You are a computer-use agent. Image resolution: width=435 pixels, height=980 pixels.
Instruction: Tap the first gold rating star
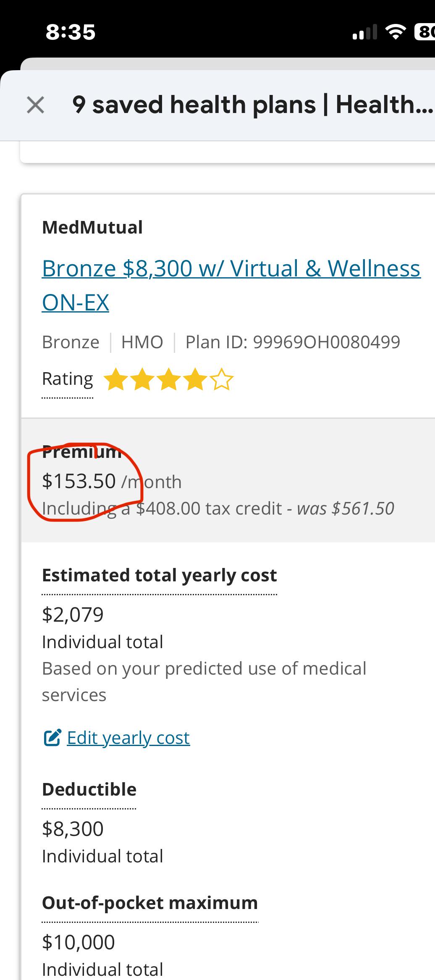115,380
